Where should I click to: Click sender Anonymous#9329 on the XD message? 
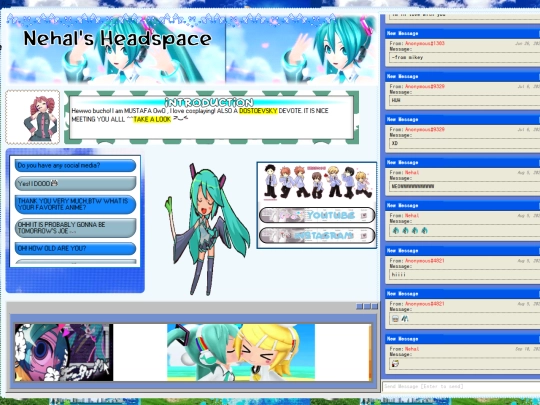425,129
